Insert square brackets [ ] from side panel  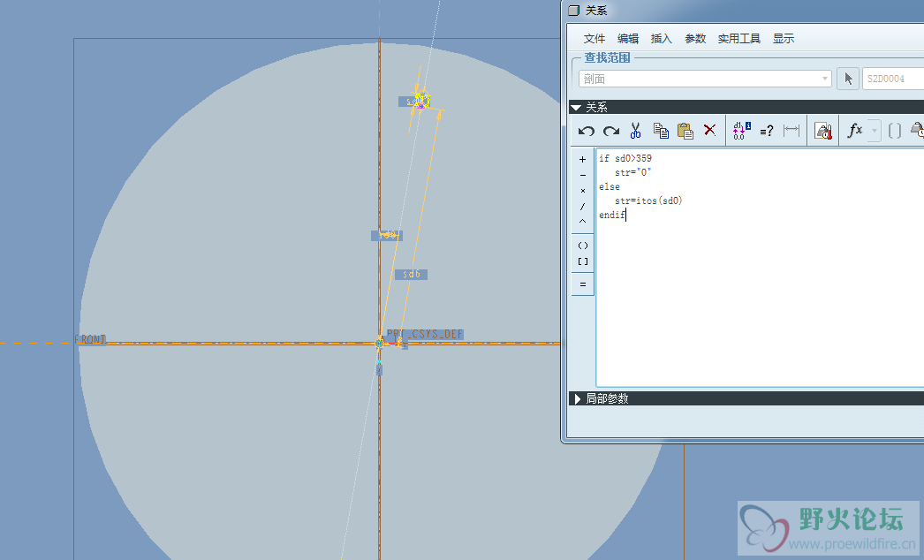[583, 261]
